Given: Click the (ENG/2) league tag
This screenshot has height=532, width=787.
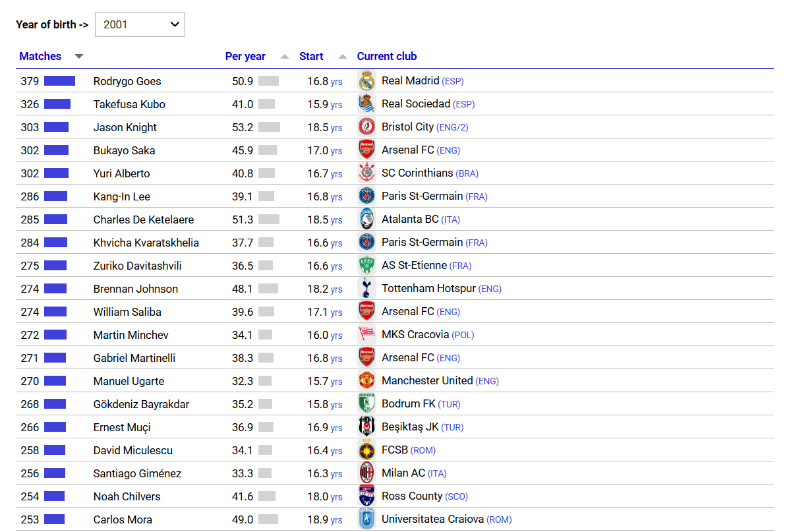Looking at the screenshot, I should [x=452, y=127].
